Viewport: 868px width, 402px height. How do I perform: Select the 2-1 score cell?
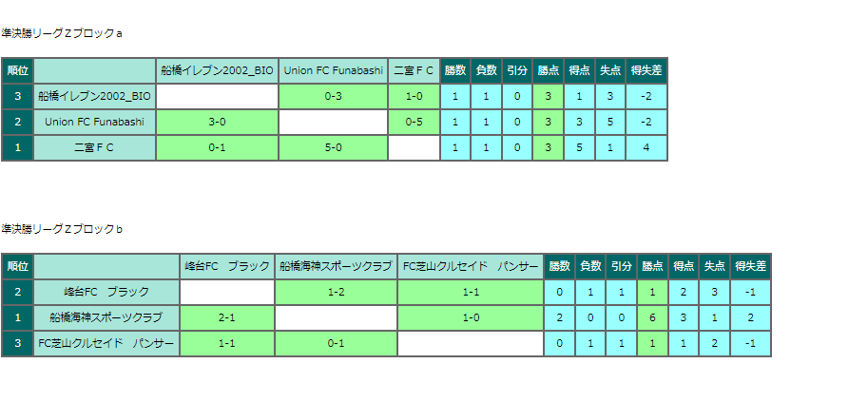tap(227, 317)
